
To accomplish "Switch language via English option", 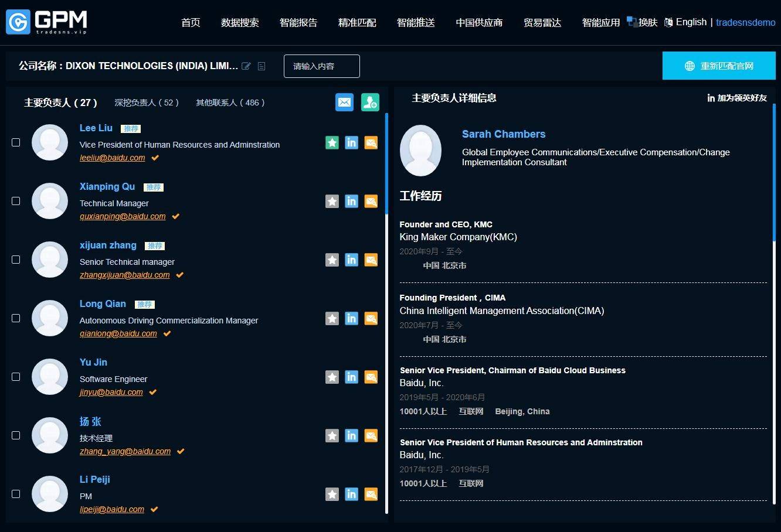I will pos(691,22).
